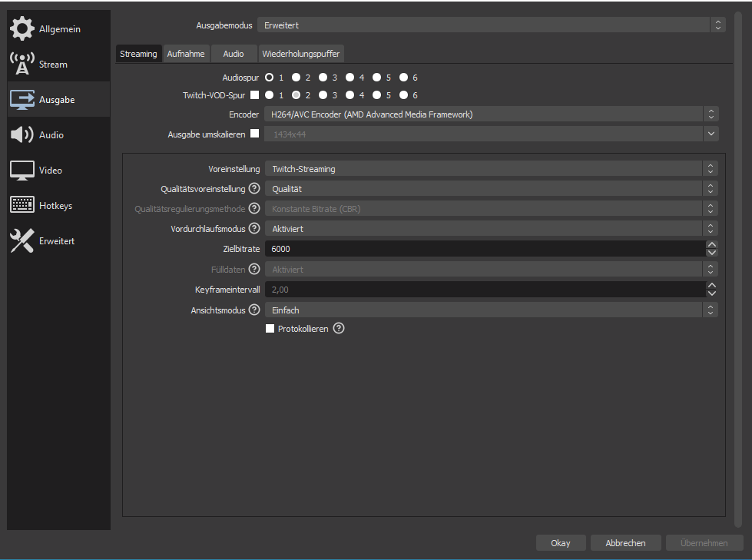The image size is (752, 560).
Task: Increase Zielbitrate with up arrow
Action: click(x=712, y=245)
